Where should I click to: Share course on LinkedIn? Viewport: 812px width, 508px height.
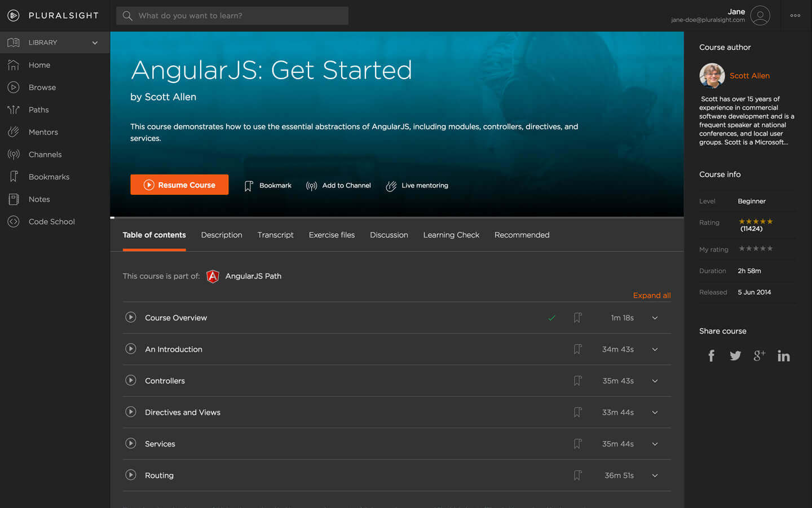pyautogui.click(x=783, y=356)
